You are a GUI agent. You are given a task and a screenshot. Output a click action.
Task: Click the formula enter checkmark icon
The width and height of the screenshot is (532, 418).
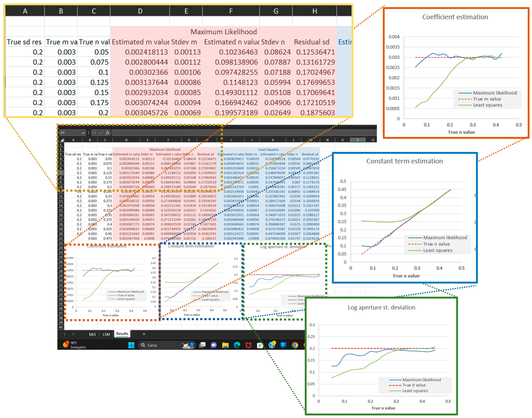pyautogui.click(x=101, y=133)
